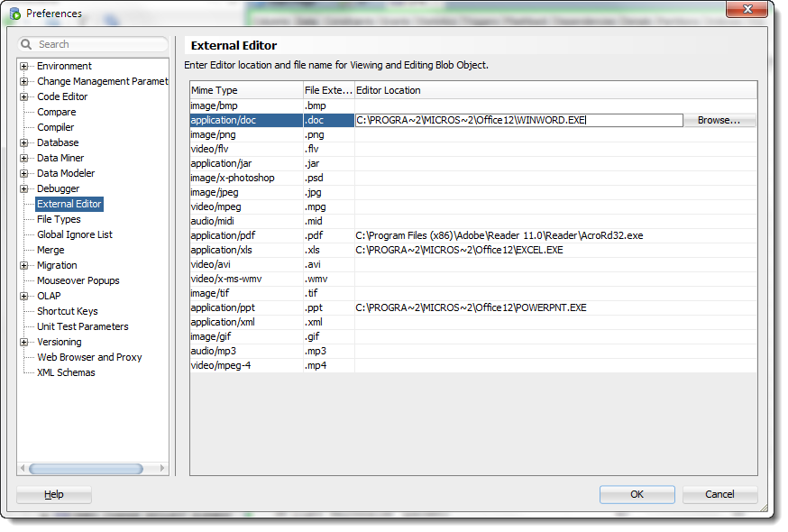This screenshot has width=788, height=532.
Task: Expand the OLAP tree node
Action: [23, 296]
